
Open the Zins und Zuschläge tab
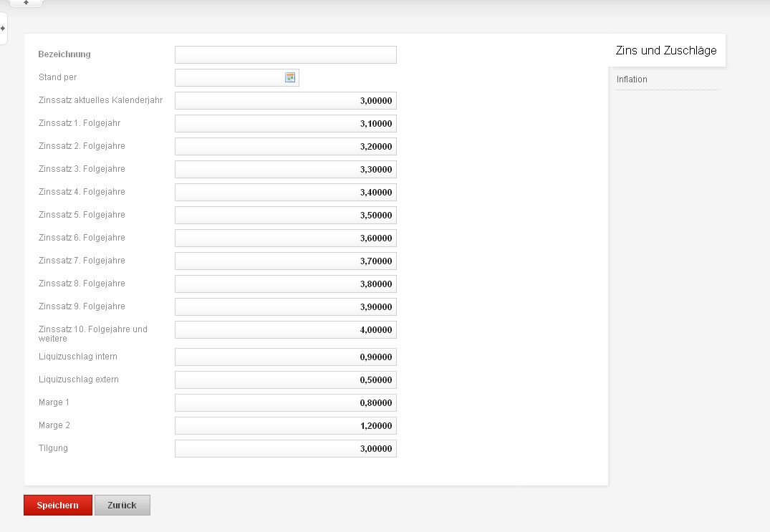click(x=666, y=50)
